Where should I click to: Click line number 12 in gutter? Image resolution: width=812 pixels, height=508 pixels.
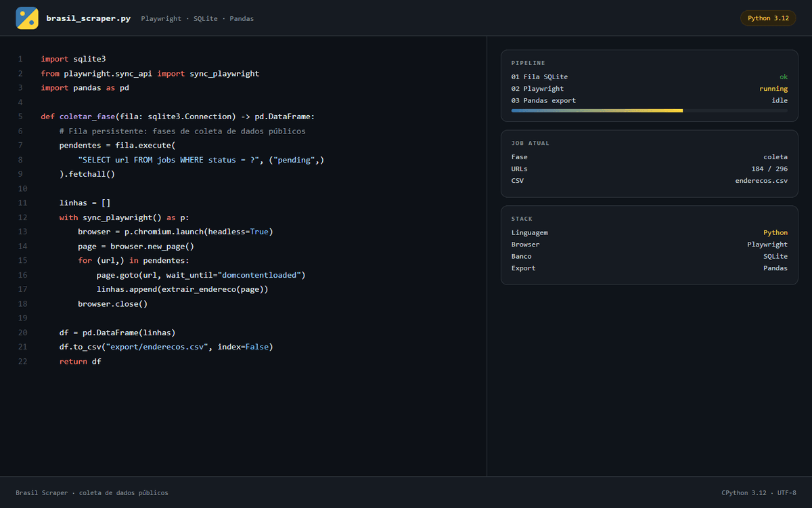point(23,217)
